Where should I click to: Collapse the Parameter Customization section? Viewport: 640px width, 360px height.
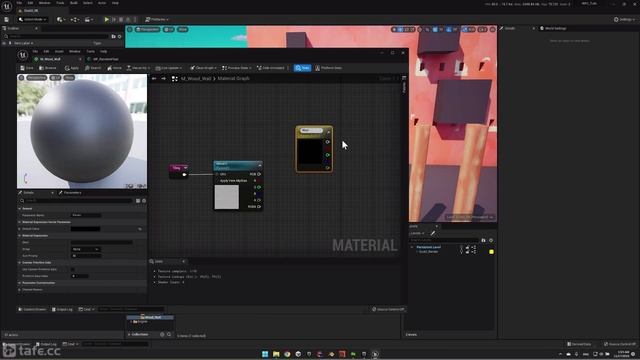coord(19,283)
